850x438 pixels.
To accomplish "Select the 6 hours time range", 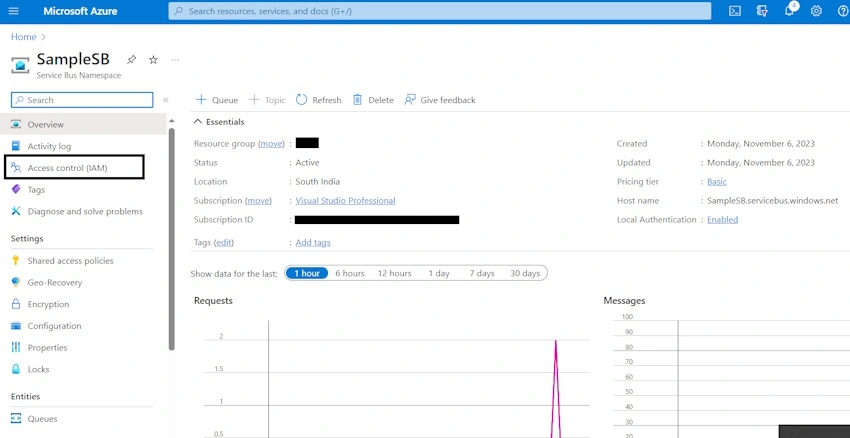I will pyautogui.click(x=350, y=273).
